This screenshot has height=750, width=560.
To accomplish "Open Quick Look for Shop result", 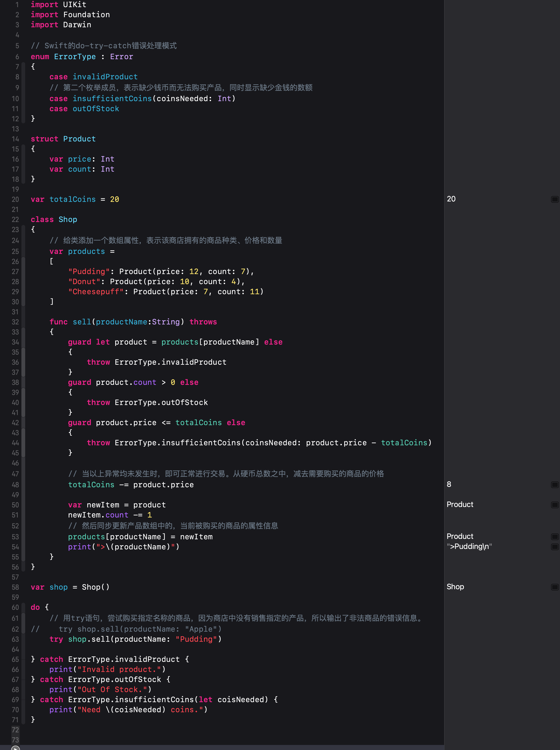I will [555, 587].
